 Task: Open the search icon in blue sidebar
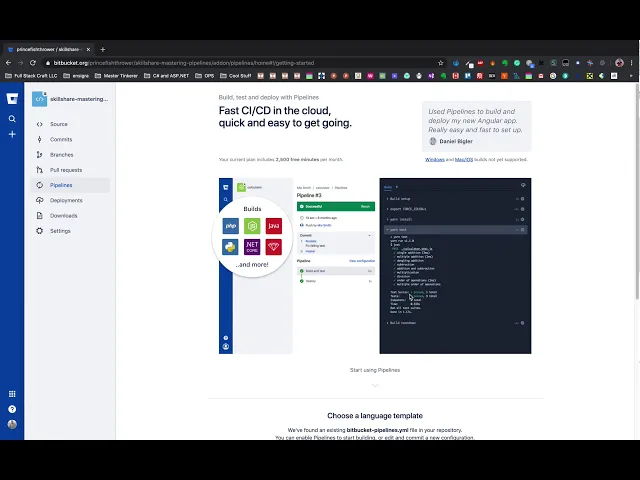12,119
